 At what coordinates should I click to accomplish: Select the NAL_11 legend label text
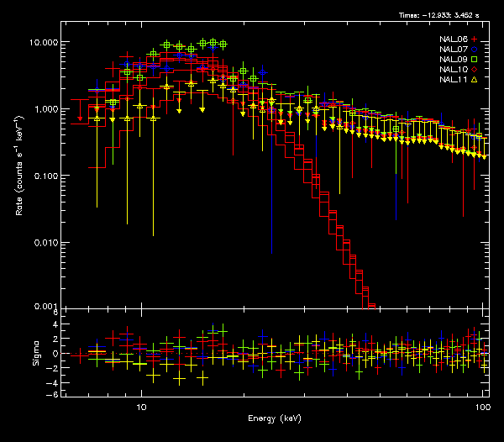pyautogui.click(x=453, y=80)
